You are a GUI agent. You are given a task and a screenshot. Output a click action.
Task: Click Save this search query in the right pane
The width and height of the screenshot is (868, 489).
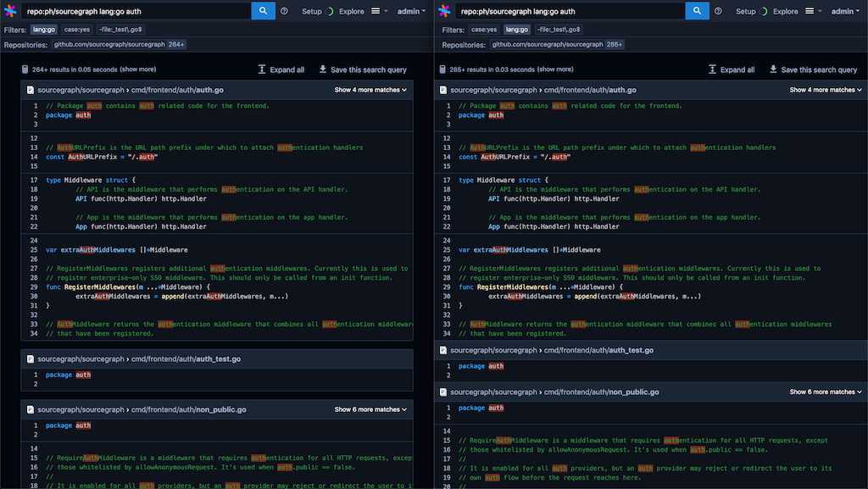(813, 69)
